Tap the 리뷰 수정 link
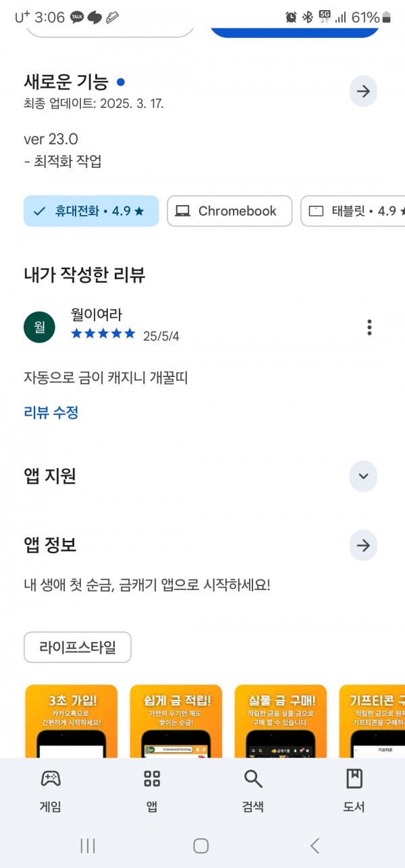Screen dimensions: 405x868 point(51,413)
